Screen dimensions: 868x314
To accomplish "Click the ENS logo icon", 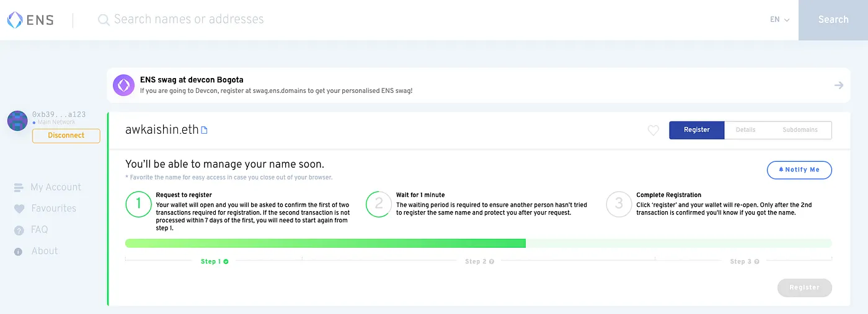I will coord(15,20).
